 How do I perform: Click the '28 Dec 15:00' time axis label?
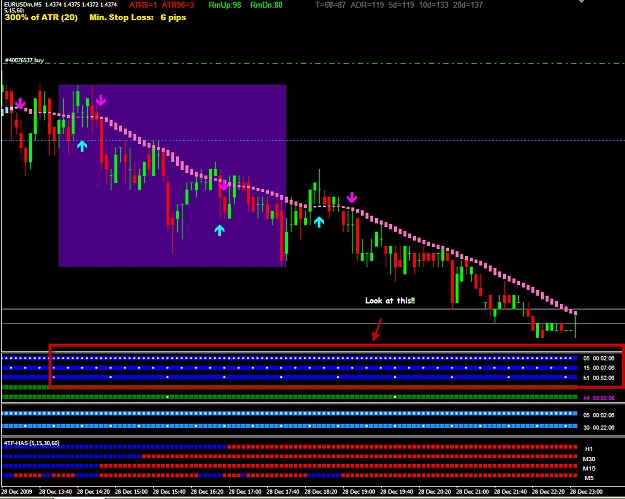[x=131, y=491]
